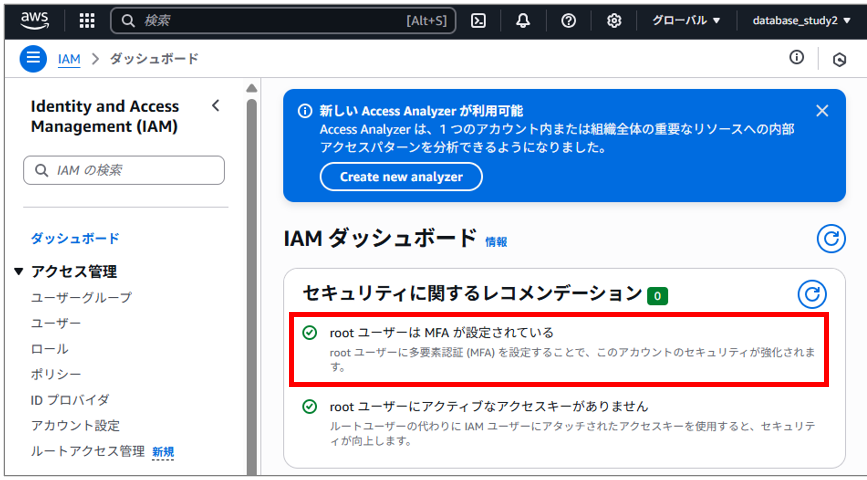Click the sidebar scroll-up arrow
Viewport: 867px width, 480px height.
252,88
